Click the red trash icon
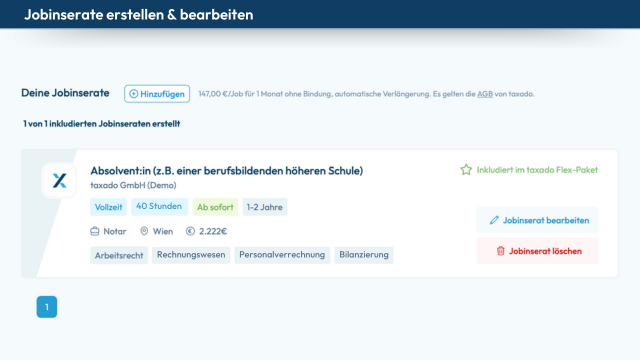The height and width of the screenshot is (360, 640). click(500, 251)
